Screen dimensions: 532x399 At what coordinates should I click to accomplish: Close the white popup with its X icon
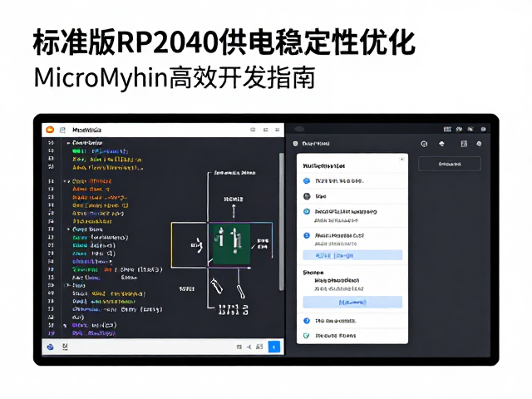click(x=402, y=159)
